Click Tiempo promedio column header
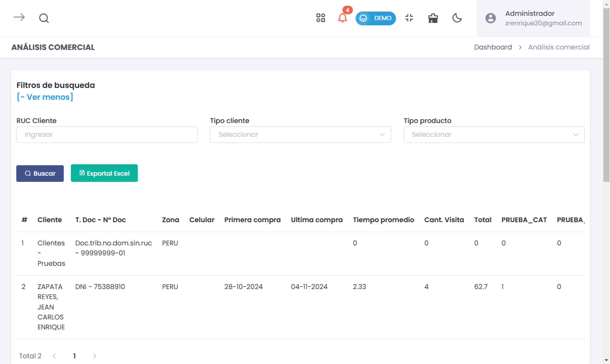Viewport: 610px width, 364px height. click(x=383, y=220)
